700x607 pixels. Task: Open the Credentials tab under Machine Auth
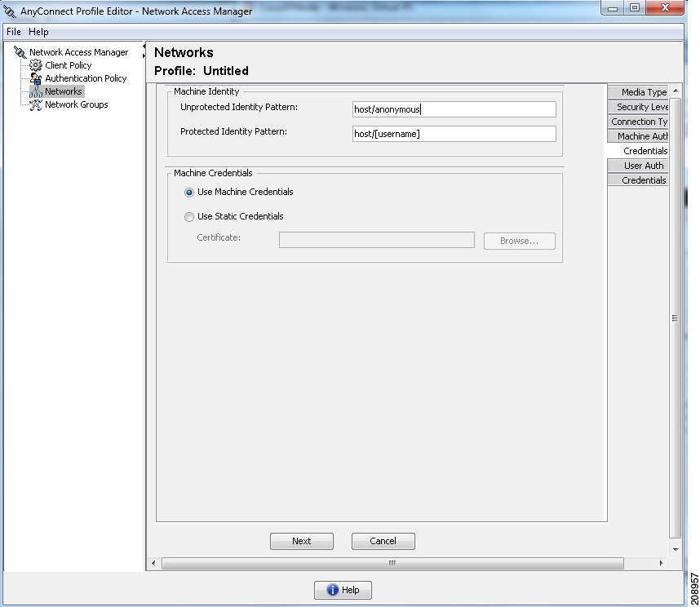pos(637,151)
